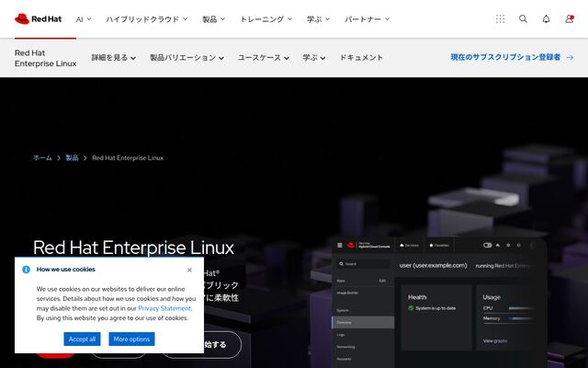Viewport: 588px width, 368px height.
Task: Expand the トレーニング menu
Action: tap(266, 19)
